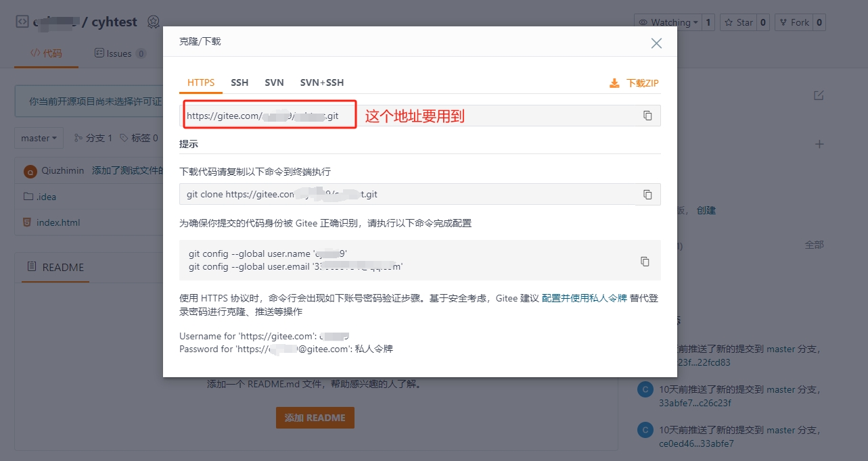View branches via 分支 1
Image resolution: width=868 pixels, height=461 pixels.
[93, 138]
